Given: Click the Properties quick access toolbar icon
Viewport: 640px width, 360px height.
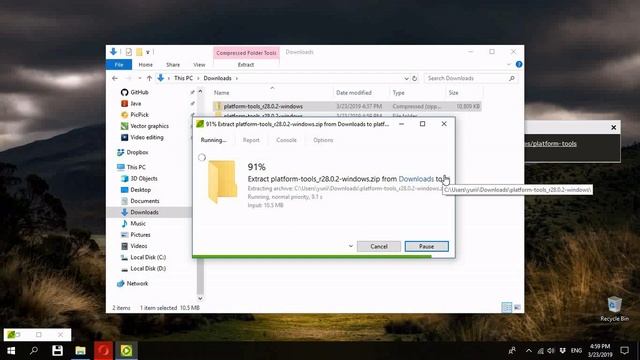Looking at the screenshot, I should pyautogui.click(x=129, y=52).
